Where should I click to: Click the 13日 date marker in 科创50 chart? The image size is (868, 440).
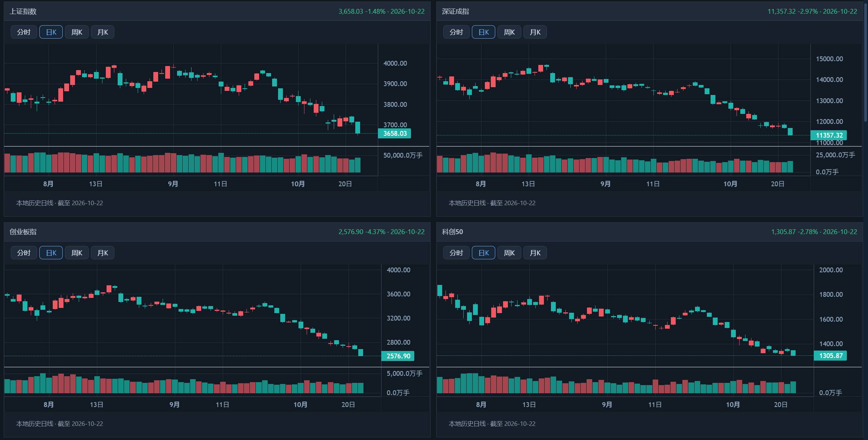point(529,405)
